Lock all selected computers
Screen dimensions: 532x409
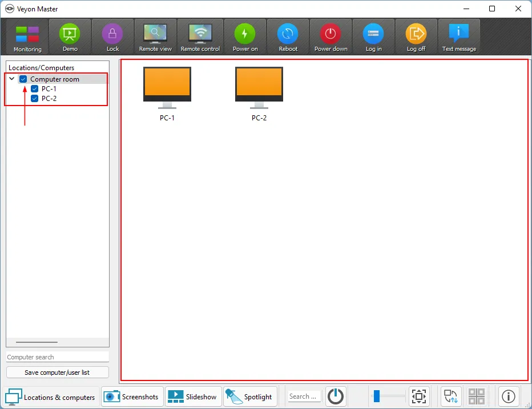click(112, 37)
